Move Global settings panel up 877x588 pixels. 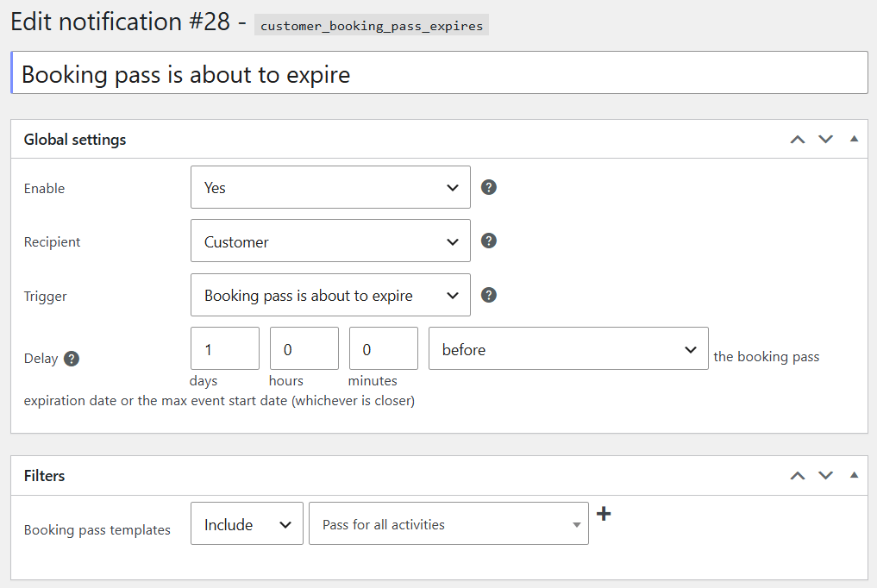(x=798, y=139)
